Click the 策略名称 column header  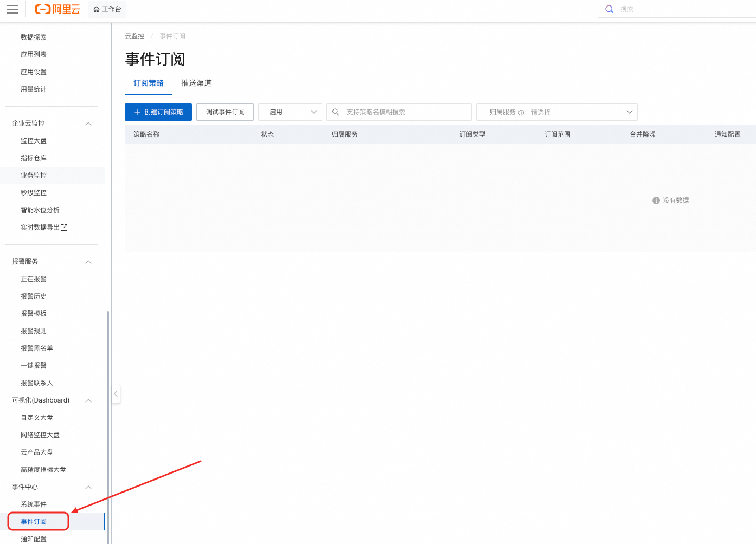click(x=146, y=134)
